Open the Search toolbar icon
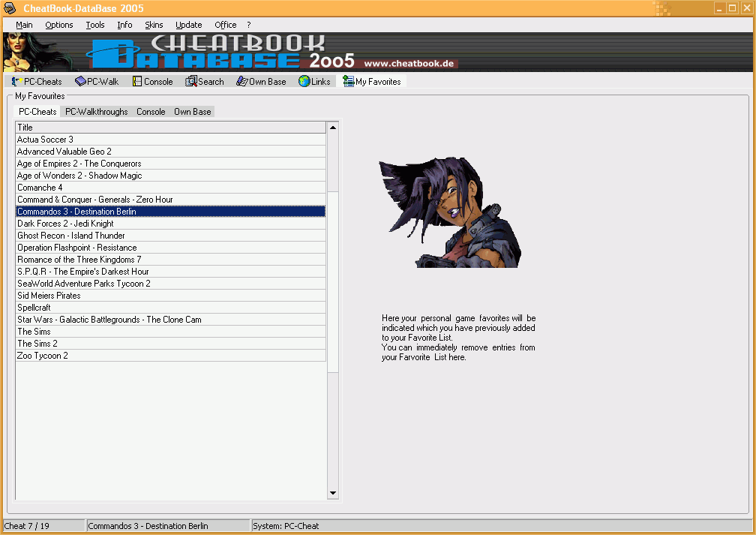This screenshot has width=756, height=535. 191,82
